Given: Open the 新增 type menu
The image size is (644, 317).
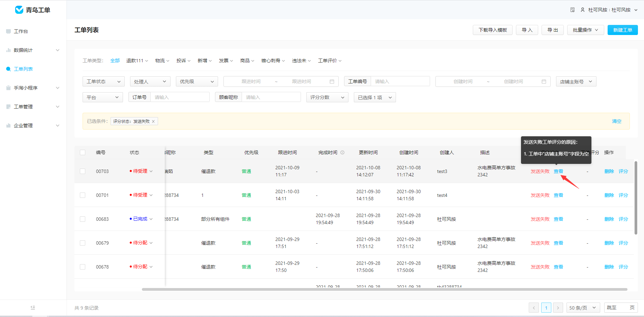Looking at the screenshot, I should coord(205,61).
